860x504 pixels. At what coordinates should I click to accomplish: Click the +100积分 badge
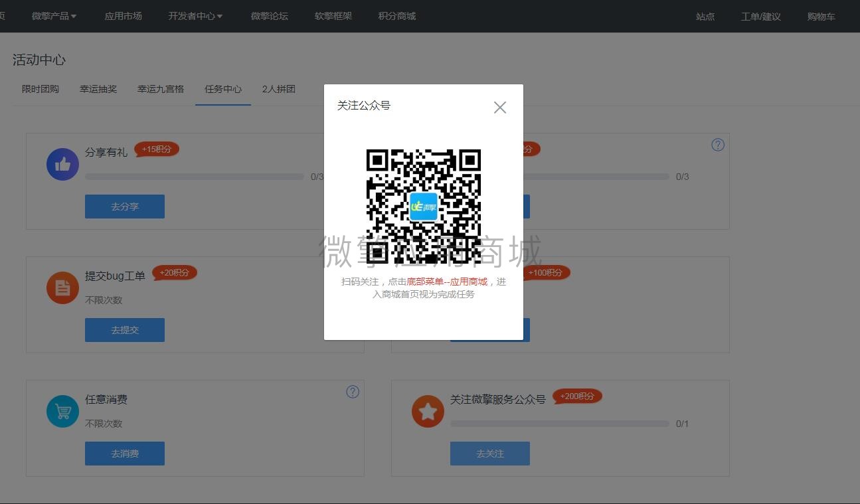546,273
